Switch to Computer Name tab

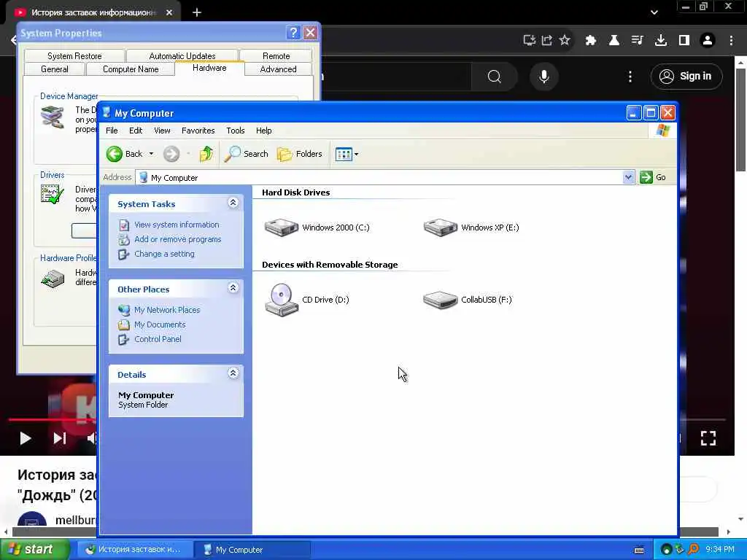pos(131,69)
